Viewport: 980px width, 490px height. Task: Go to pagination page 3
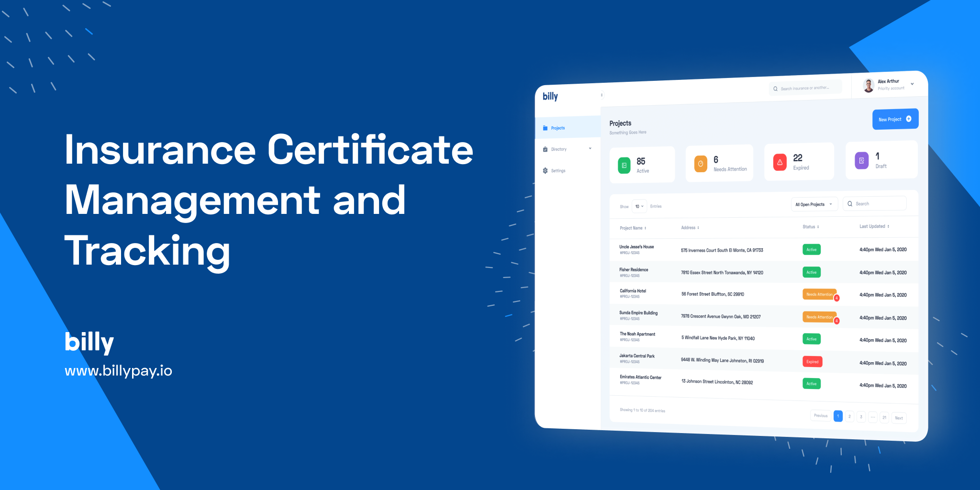click(861, 417)
